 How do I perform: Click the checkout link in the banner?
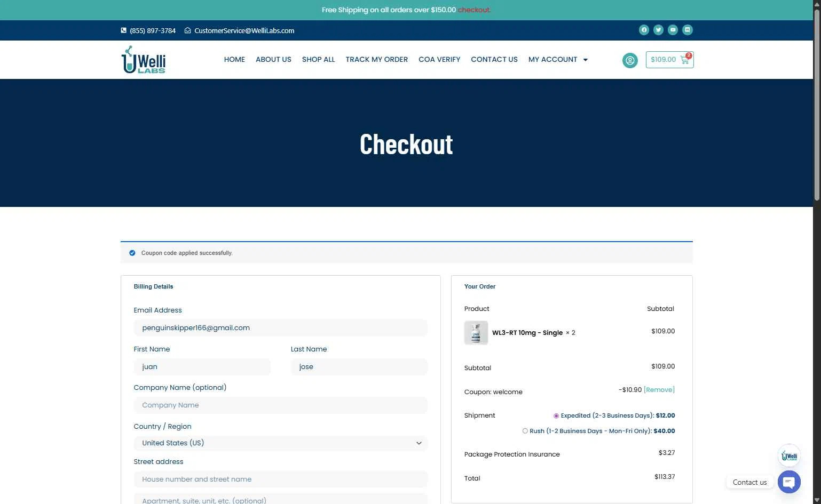tap(474, 10)
